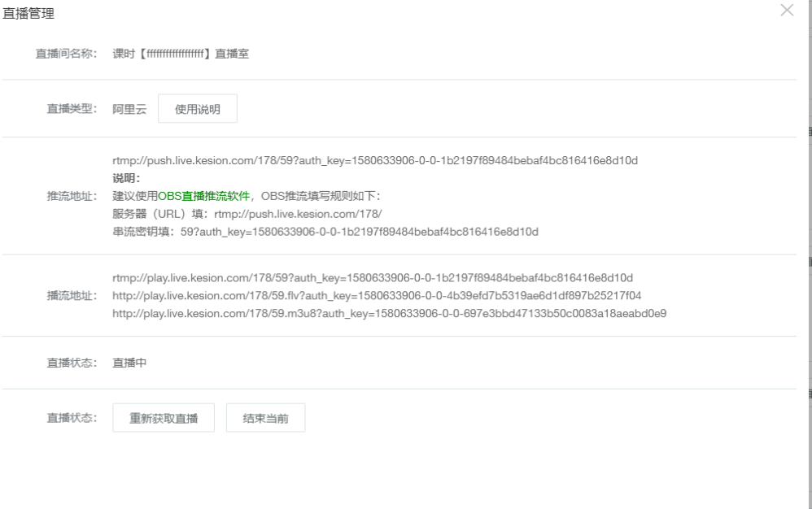
Task: Click the 直播管理 dialog title
Action: [x=25, y=14]
